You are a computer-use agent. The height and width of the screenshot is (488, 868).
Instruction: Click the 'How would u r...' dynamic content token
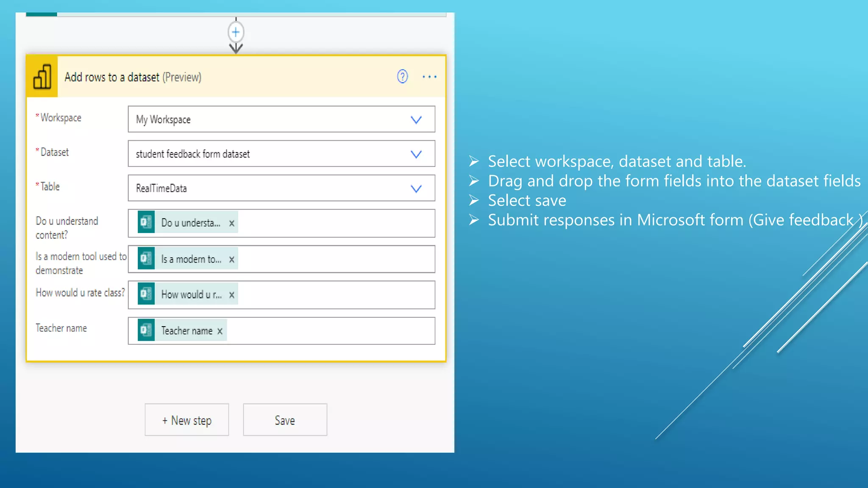click(188, 294)
